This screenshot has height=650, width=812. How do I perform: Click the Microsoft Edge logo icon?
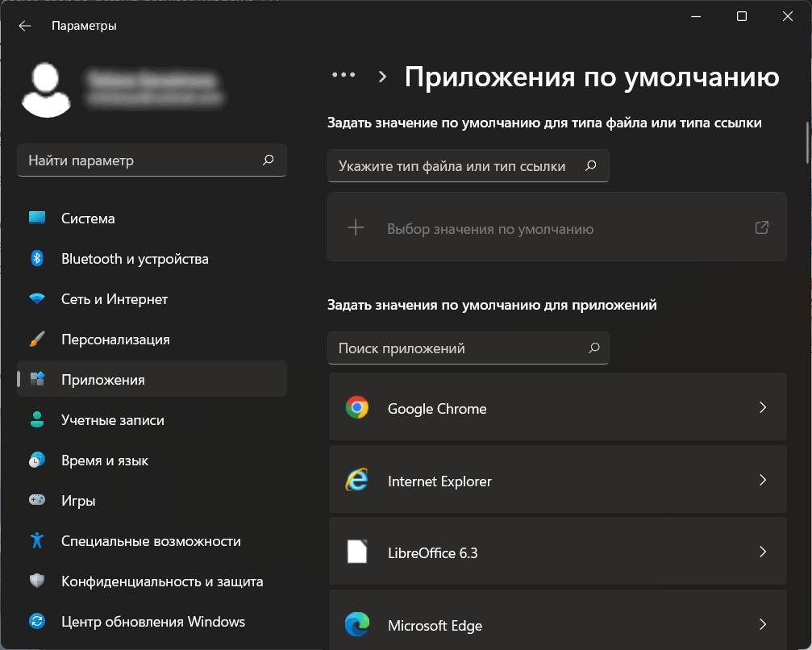357,624
